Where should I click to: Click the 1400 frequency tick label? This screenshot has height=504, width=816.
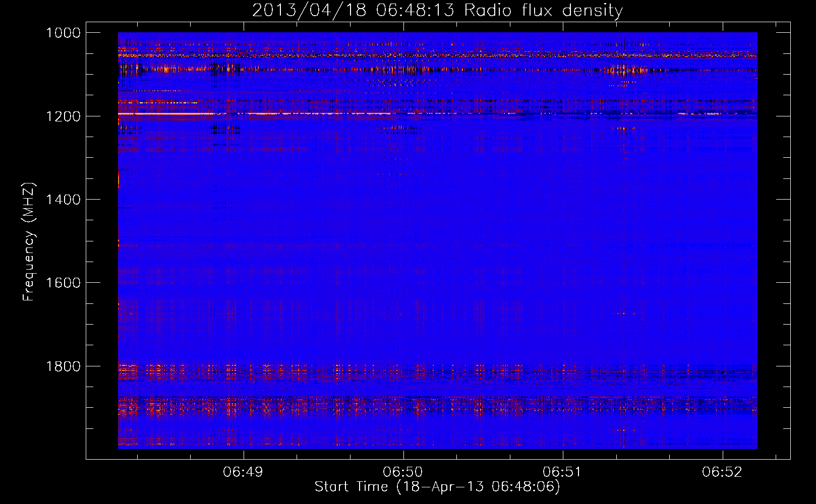(63, 200)
